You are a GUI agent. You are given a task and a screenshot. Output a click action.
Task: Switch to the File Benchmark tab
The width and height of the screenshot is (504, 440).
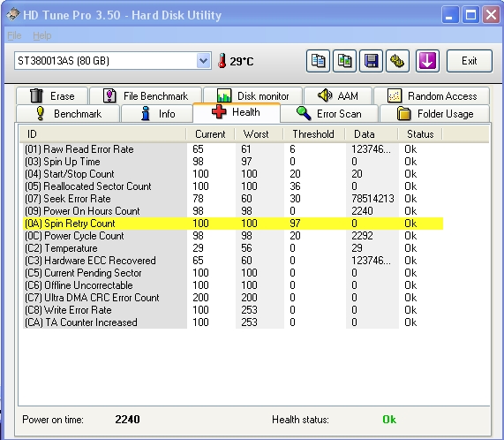tap(146, 95)
